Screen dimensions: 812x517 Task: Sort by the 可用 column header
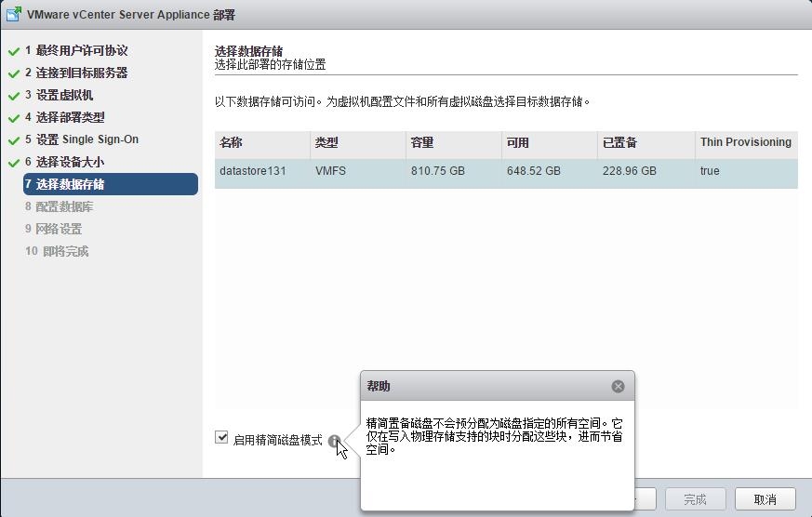pyautogui.click(x=550, y=143)
